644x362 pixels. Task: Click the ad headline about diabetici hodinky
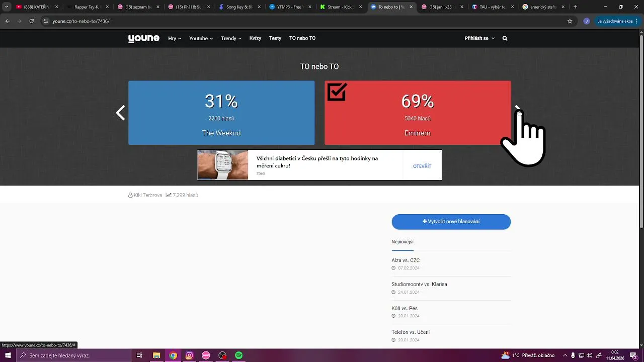(317, 162)
